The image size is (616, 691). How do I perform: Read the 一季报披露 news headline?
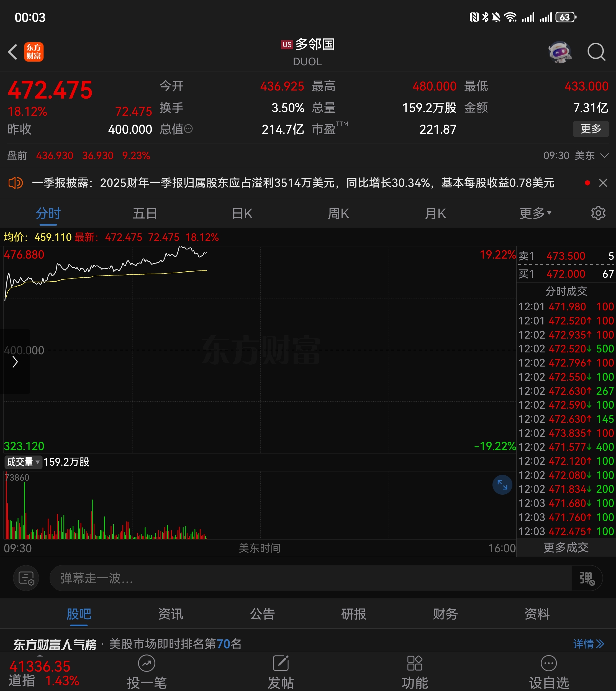[x=293, y=183]
